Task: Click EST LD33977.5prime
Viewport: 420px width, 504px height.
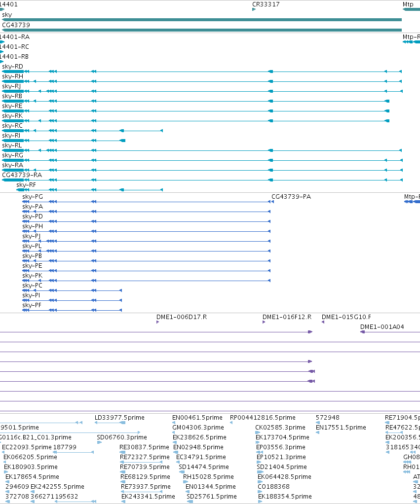Action: (119, 418)
